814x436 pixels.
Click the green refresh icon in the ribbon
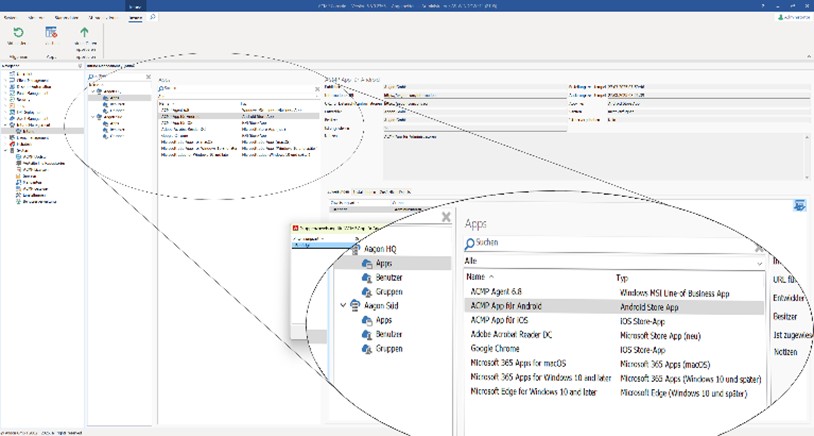click(x=16, y=32)
